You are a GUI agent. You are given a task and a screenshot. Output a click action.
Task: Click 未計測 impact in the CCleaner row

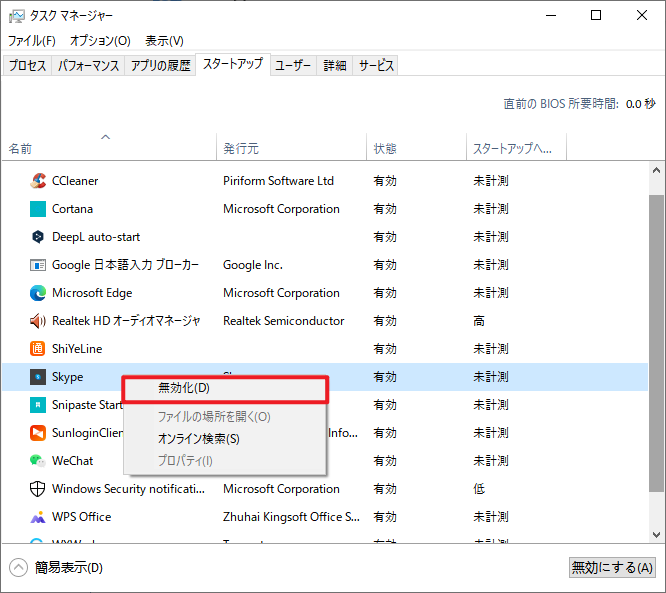tap(491, 181)
